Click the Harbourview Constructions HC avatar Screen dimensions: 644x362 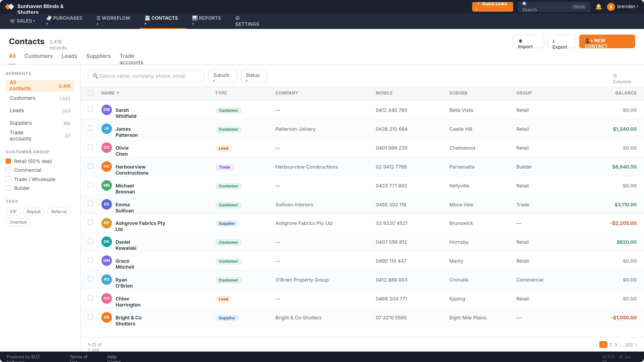pos(106,166)
